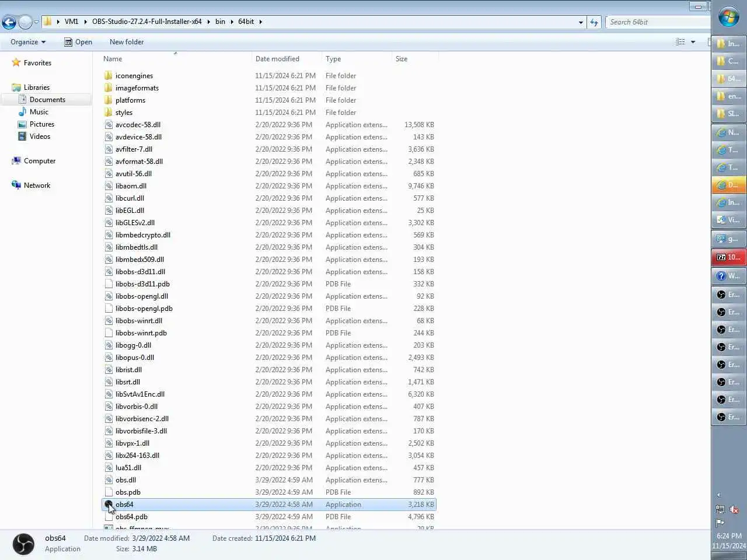Image resolution: width=747 pixels, height=560 pixels.
Task: Select the obs64 application icon
Action: pyautogui.click(x=109, y=505)
